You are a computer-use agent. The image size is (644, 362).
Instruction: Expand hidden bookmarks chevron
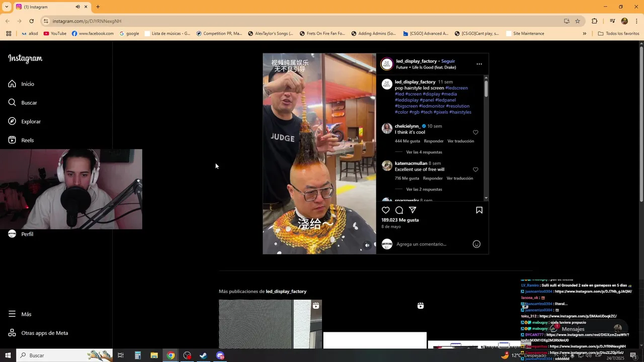(584, 34)
